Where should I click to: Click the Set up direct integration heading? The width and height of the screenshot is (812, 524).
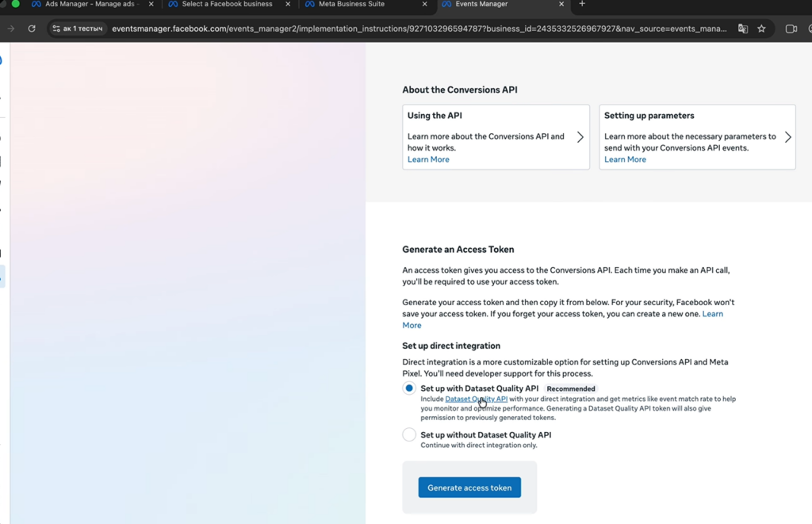pyautogui.click(x=451, y=346)
